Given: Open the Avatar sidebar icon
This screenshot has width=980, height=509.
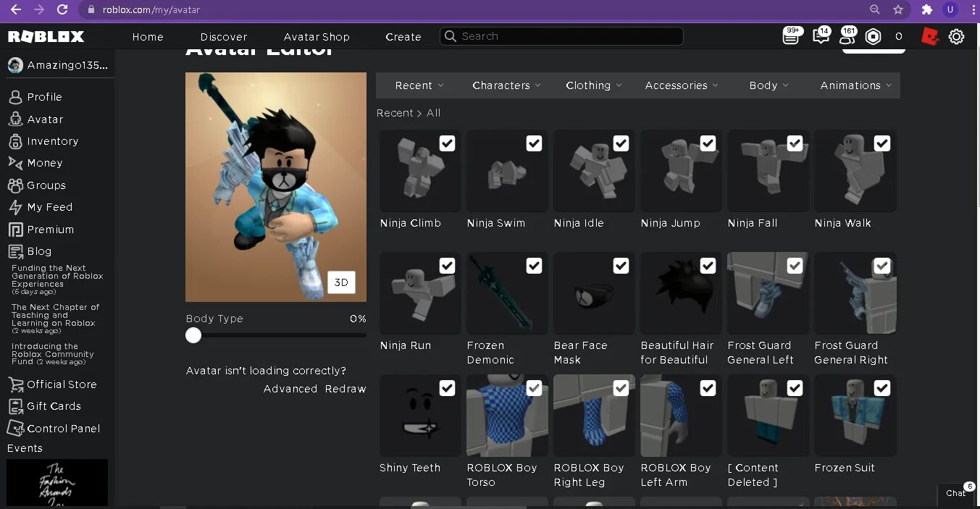Looking at the screenshot, I should 15,119.
